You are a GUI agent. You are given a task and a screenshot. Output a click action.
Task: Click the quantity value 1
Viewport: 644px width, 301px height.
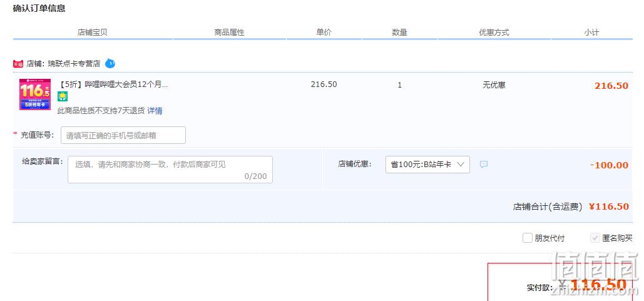point(400,85)
